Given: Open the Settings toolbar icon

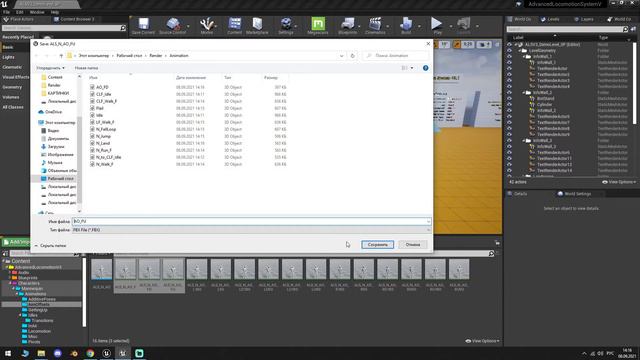Looking at the screenshot, I should coord(286,25).
